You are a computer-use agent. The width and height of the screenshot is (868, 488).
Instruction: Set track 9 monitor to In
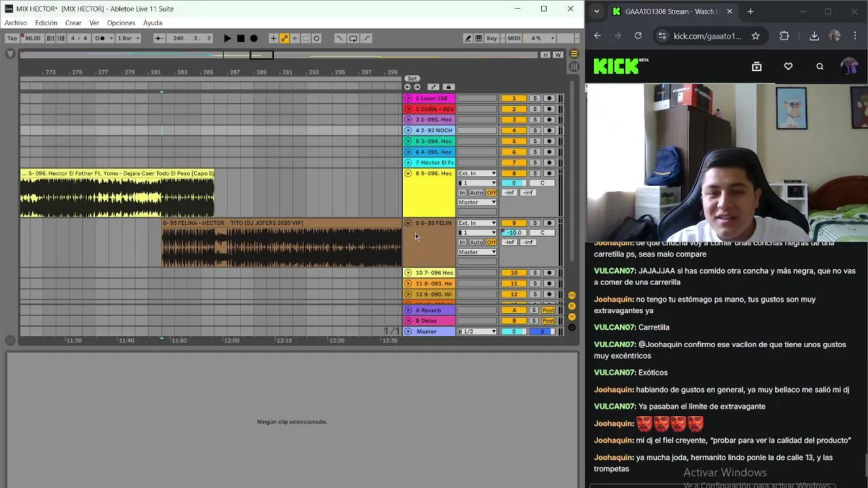click(462, 243)
